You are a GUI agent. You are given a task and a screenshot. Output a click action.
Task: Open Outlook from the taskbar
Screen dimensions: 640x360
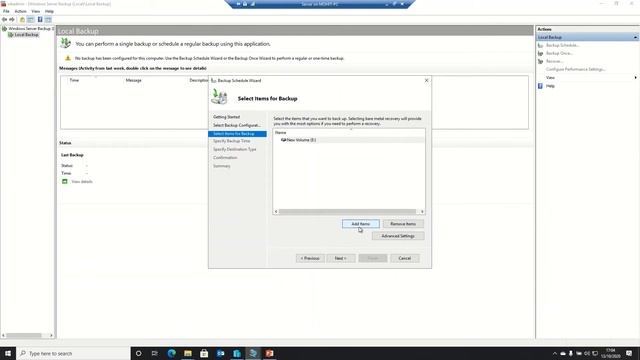pyautogui.click(x=220, y=353)
